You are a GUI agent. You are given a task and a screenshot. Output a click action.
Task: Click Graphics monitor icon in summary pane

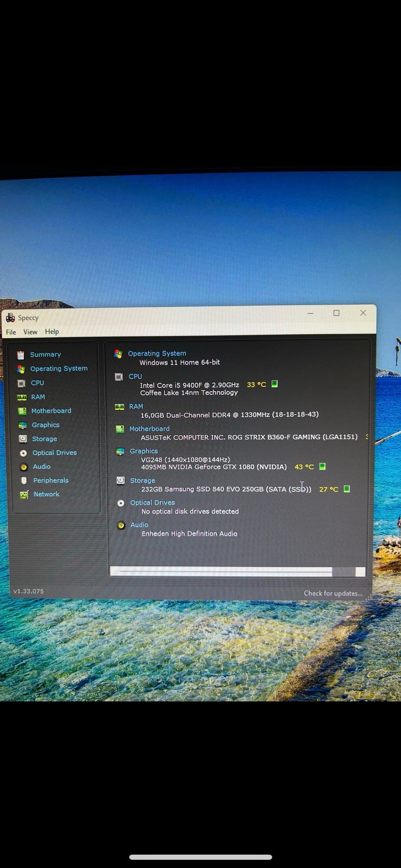(120, 452)
